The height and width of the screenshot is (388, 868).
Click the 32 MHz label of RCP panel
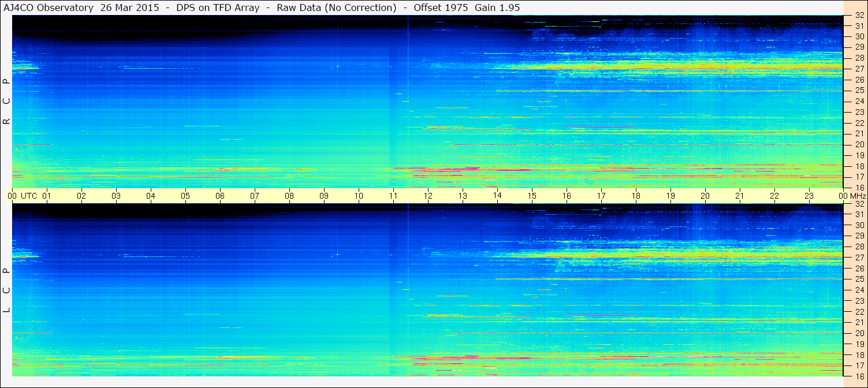859,16
